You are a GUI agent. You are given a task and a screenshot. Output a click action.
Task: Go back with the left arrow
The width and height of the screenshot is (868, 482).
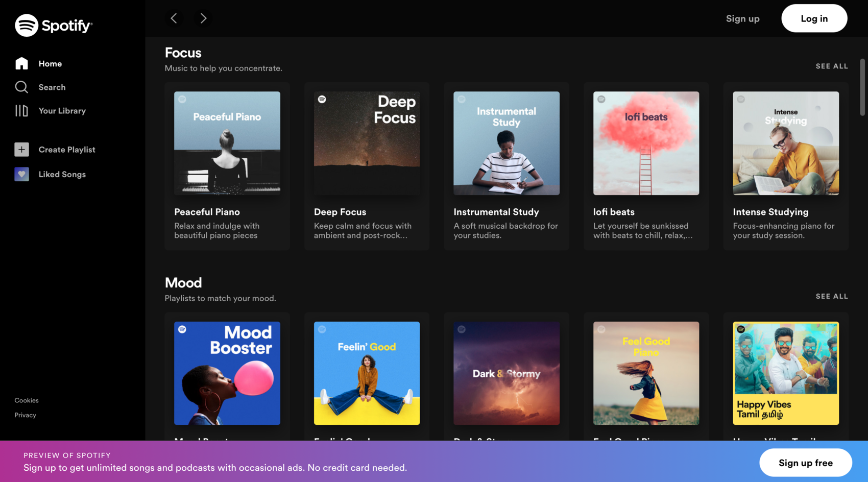tap(174, 18)
